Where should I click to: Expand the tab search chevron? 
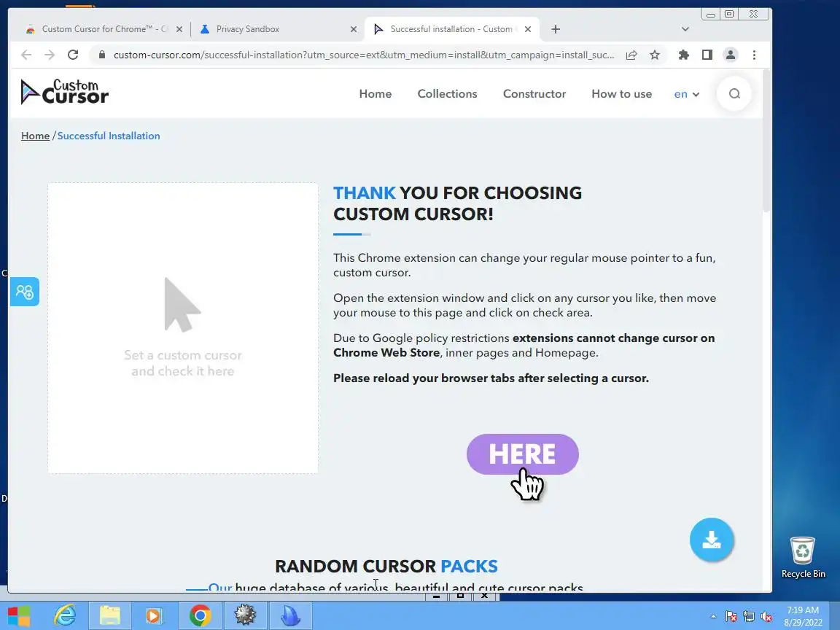click(685, 29)
